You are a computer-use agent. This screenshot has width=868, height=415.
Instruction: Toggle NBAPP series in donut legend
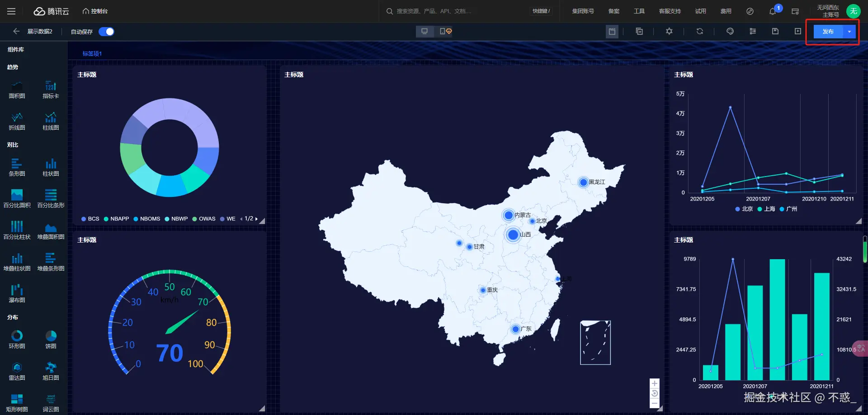click(x=116, y=219)
